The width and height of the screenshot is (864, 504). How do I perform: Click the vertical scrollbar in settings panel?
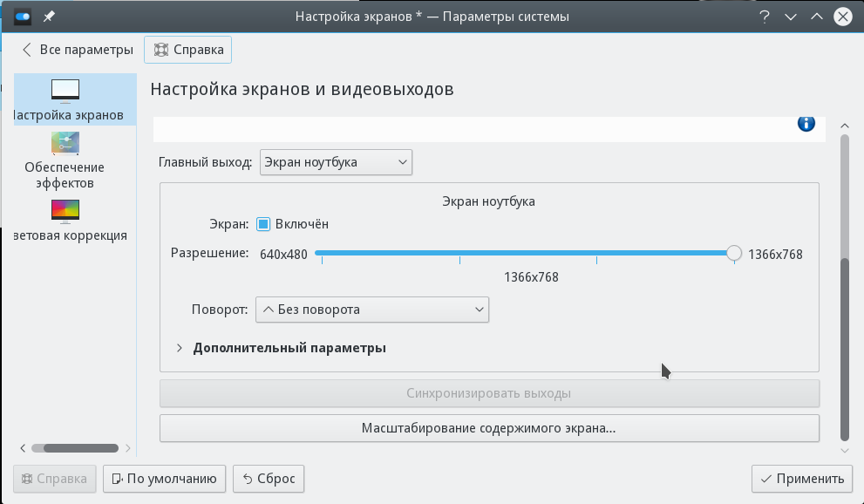[x=843, y=349]
